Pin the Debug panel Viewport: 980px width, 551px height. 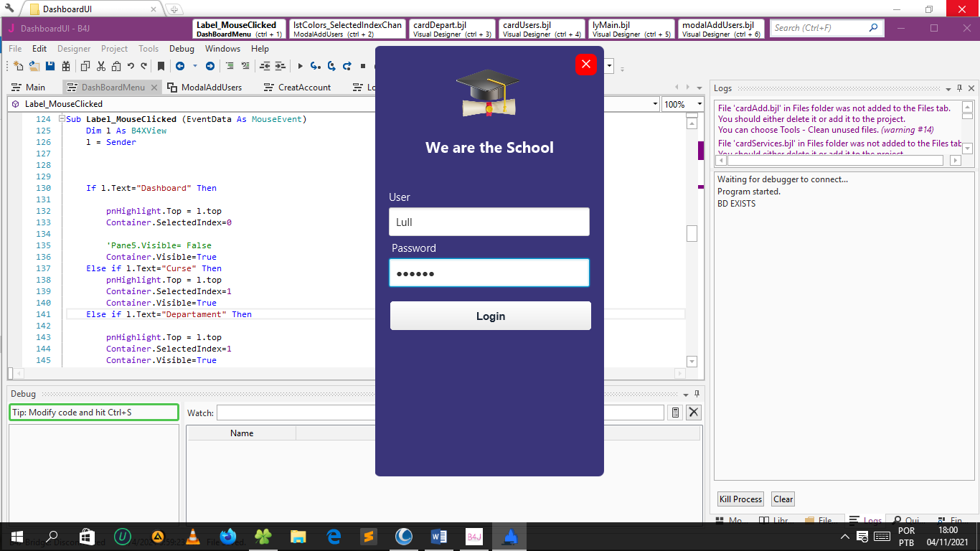[697, 394]
